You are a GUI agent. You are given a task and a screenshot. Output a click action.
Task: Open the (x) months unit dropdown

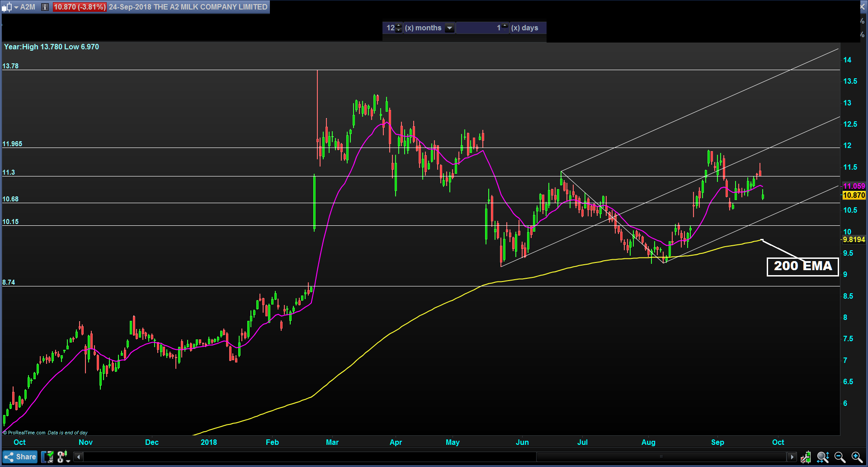pos(449,28)
